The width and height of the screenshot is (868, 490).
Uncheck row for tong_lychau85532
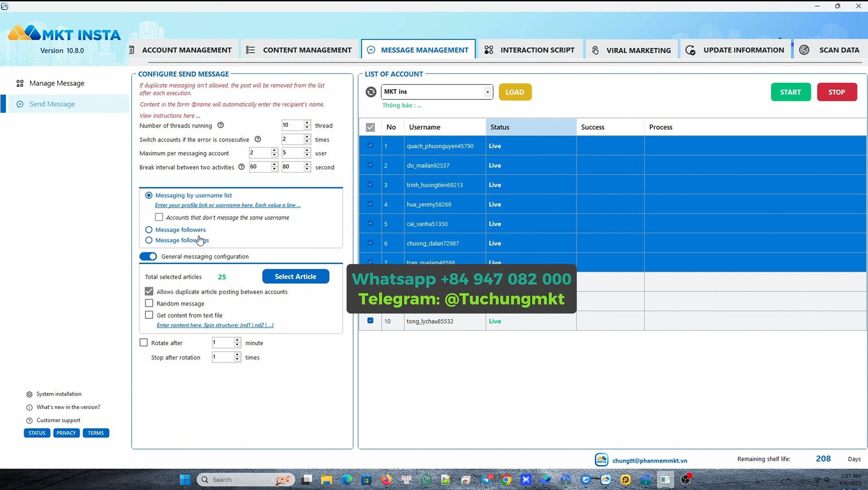(370, 321)
